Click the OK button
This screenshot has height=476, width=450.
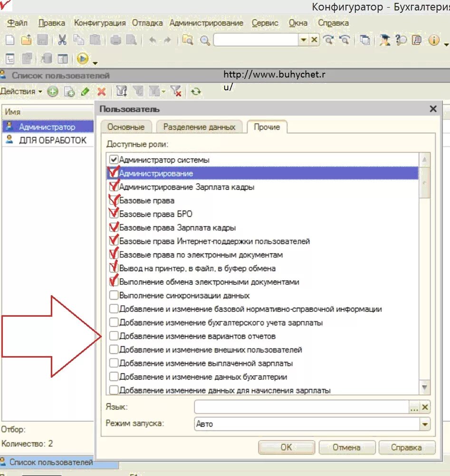click(287, 447)
